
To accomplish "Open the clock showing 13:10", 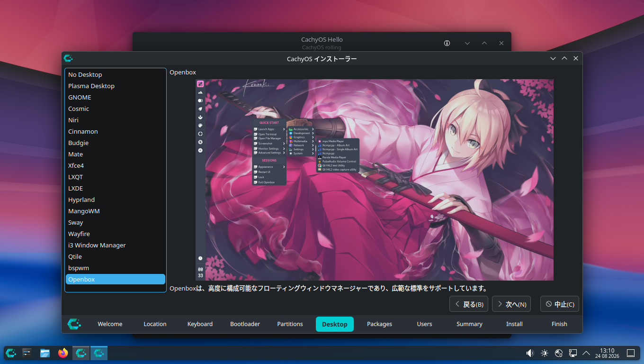I will point(607,353).
